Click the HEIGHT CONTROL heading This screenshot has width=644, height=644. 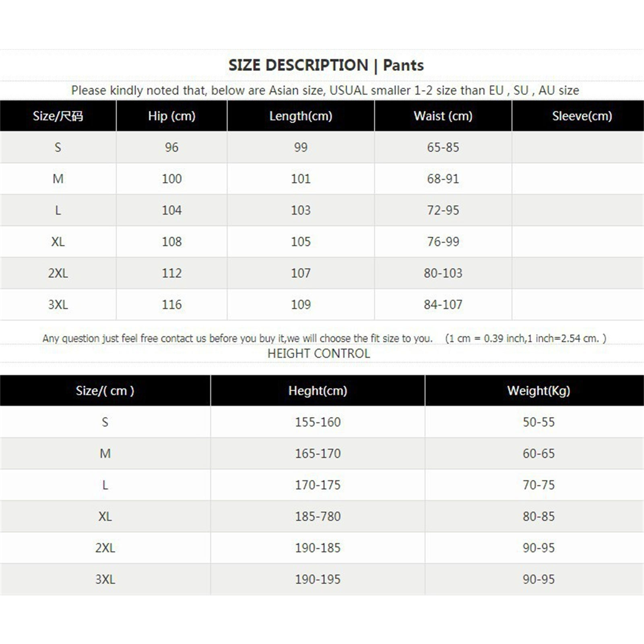point(319,353)
